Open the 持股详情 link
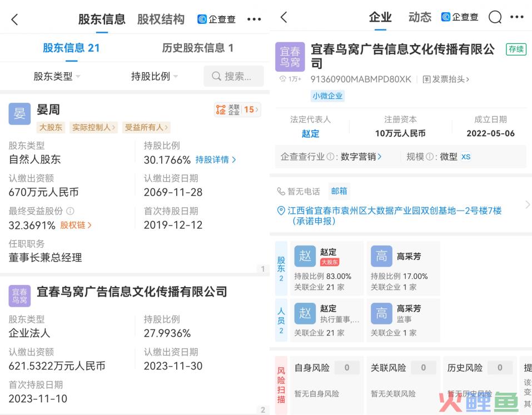The image size is (532, 415). 216,159
